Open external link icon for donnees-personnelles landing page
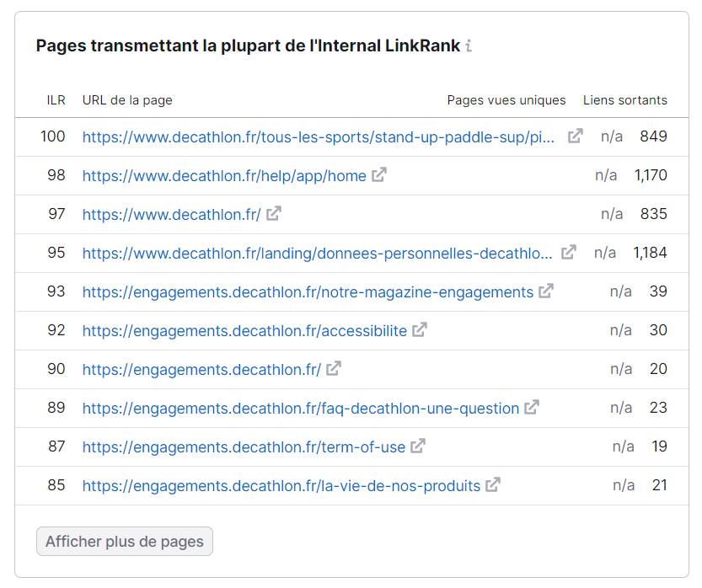Screen dimensions: 702x588 pyautogui.click(x=568, y=252)
